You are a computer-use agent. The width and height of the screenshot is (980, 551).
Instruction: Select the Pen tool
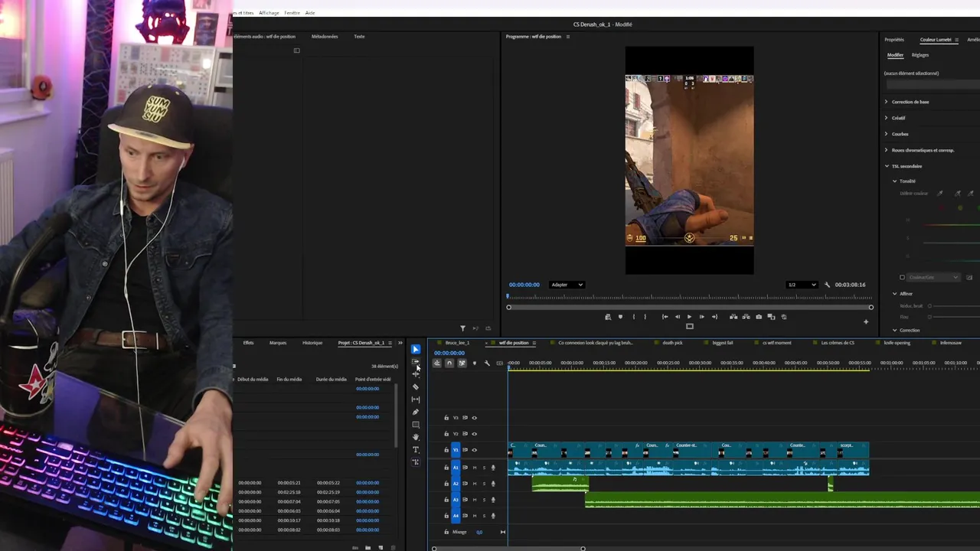pyautogui.click(x=416, y=412)
